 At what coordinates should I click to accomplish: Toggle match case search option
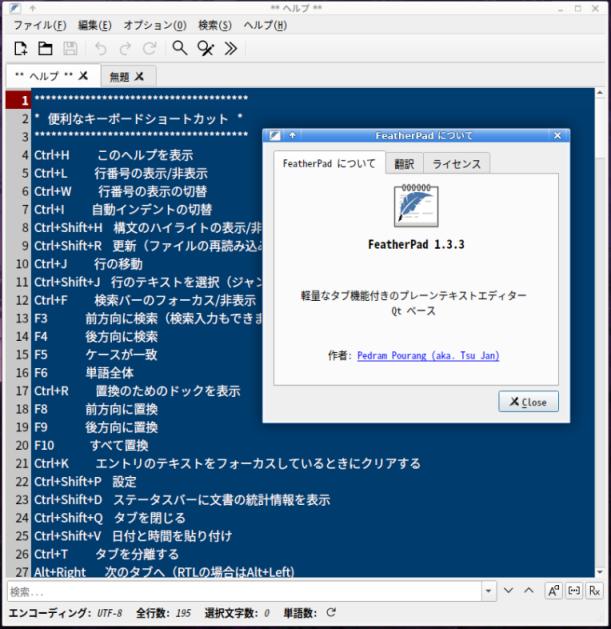[x=553, y=591]
